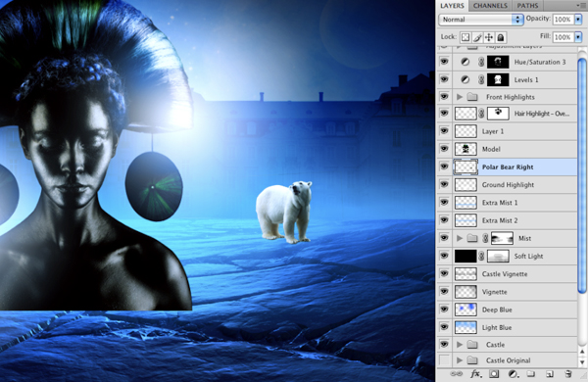Create a new layer
This screenshot has width=588, height=382.
click(x=550, y=374)
